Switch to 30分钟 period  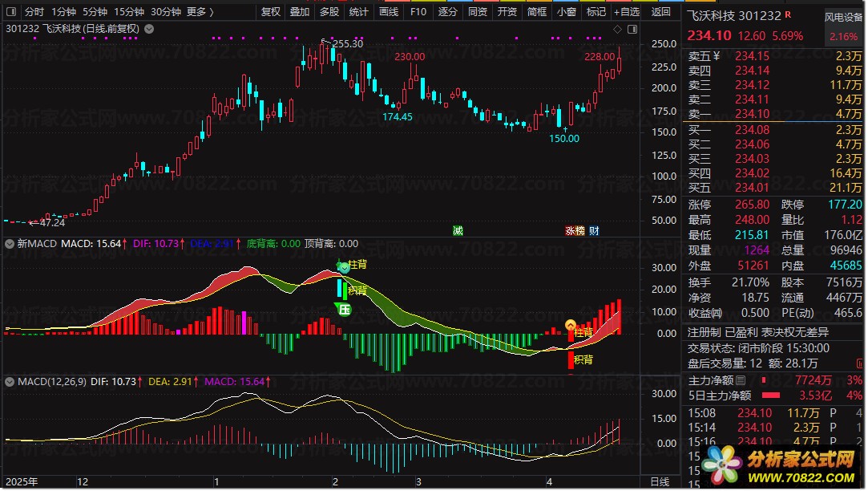(x=166, y=12)
